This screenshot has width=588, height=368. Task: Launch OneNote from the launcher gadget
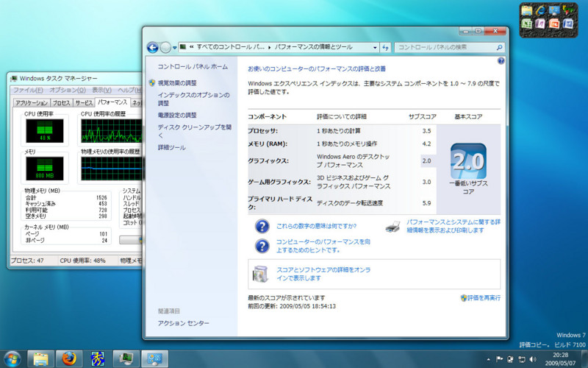[x=540, y=24]
